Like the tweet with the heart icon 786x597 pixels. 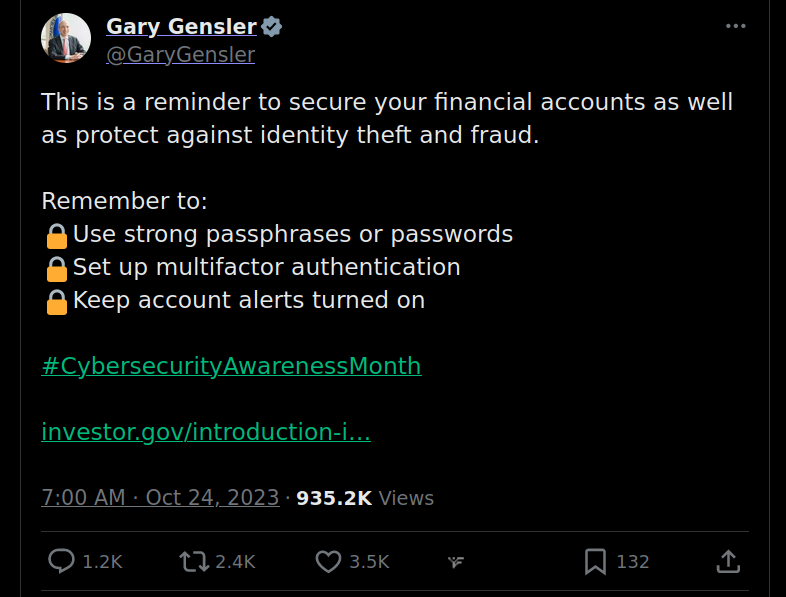point(328,562)
